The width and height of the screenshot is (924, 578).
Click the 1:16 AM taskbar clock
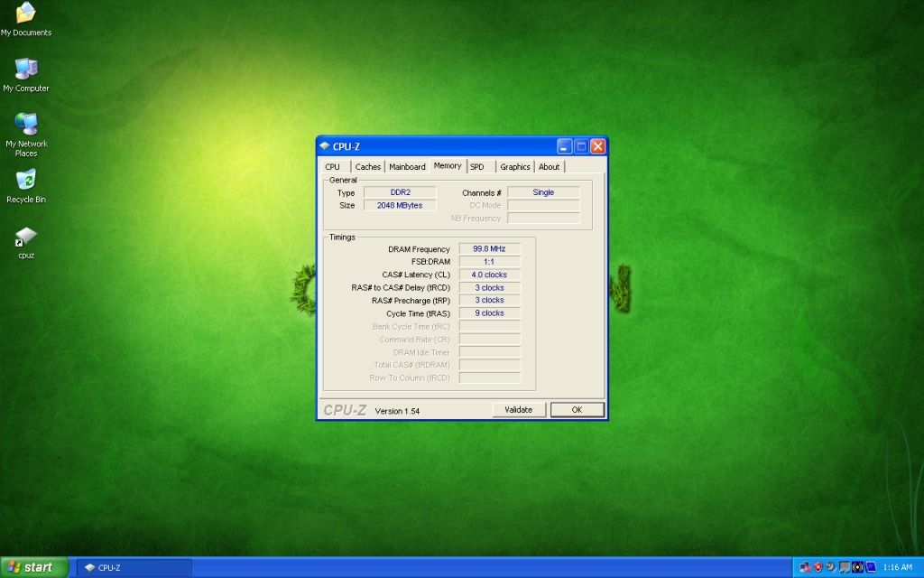click(898, 567)
